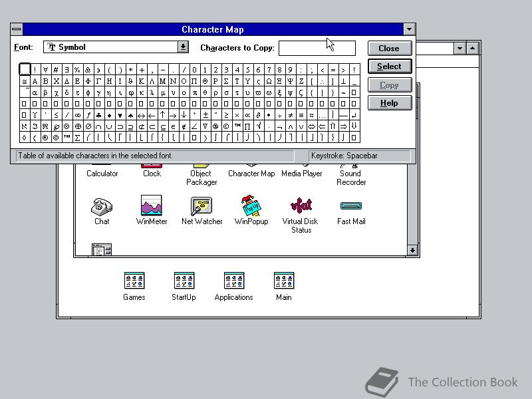Click the Sound Recorder label
Viewport: 532px width, 399px height.
point(351,178)
